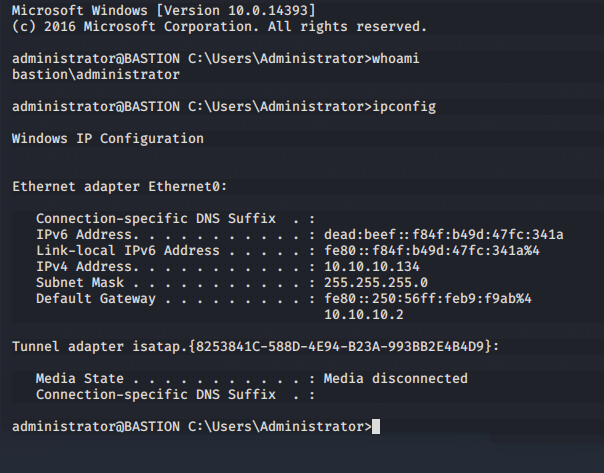Click the Media disconnected status text

coord(395,378)
